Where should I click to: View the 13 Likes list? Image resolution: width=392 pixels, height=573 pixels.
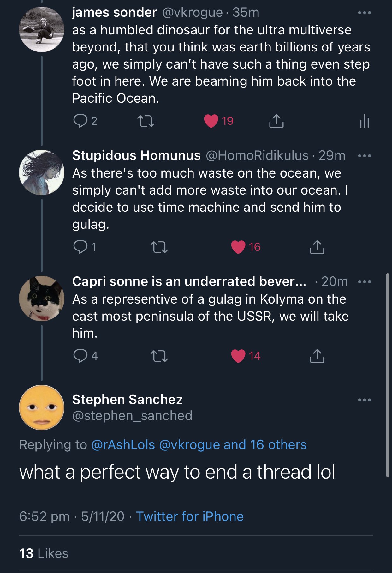[x=44, y=553]
